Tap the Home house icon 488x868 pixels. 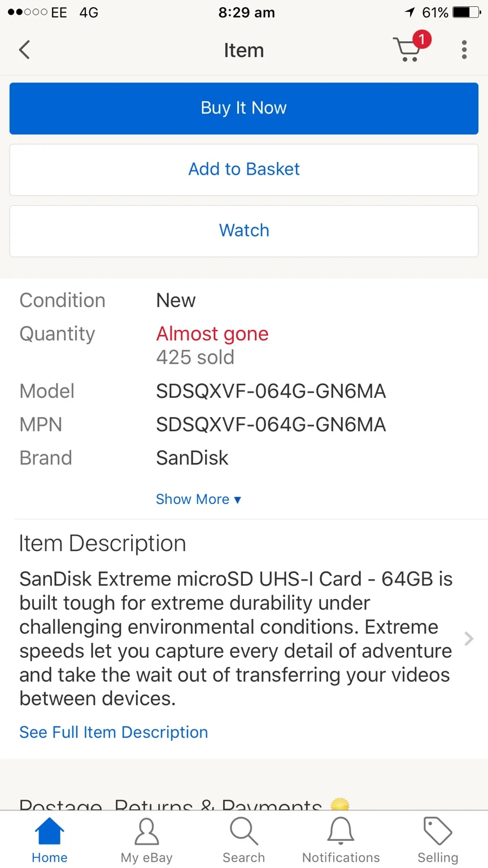click(50, 831)
